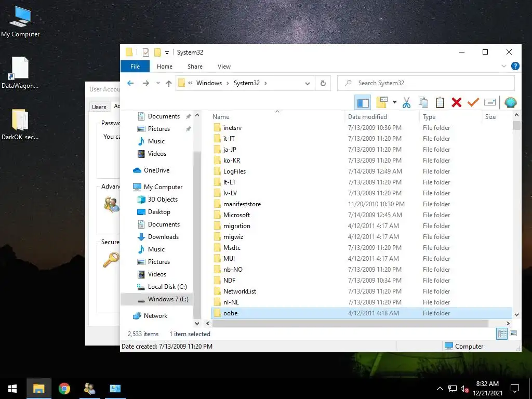Click the Copy documents icon
Image resolution: width=532 pixels, height=399 pixels.
click(423, 102)
